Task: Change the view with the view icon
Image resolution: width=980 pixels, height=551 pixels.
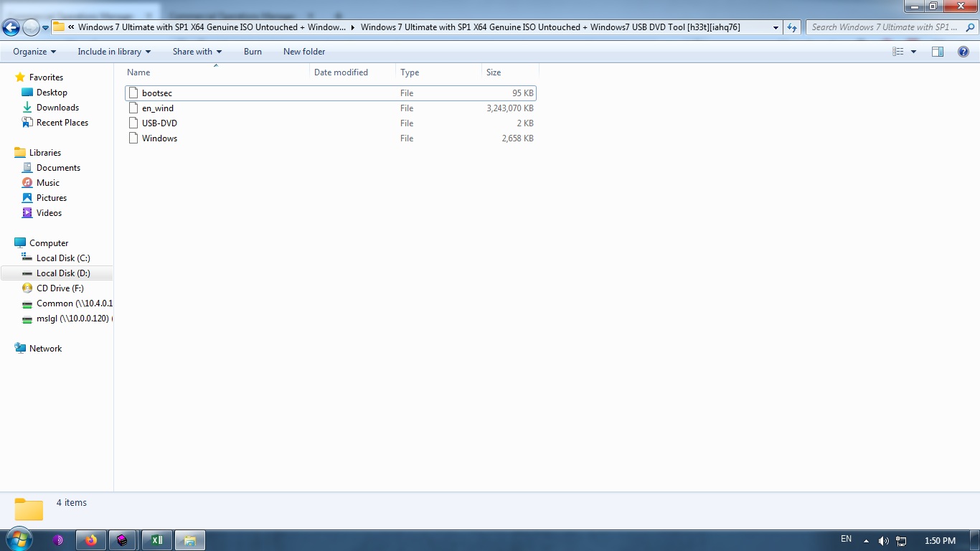Action: (x=898, y=52)
